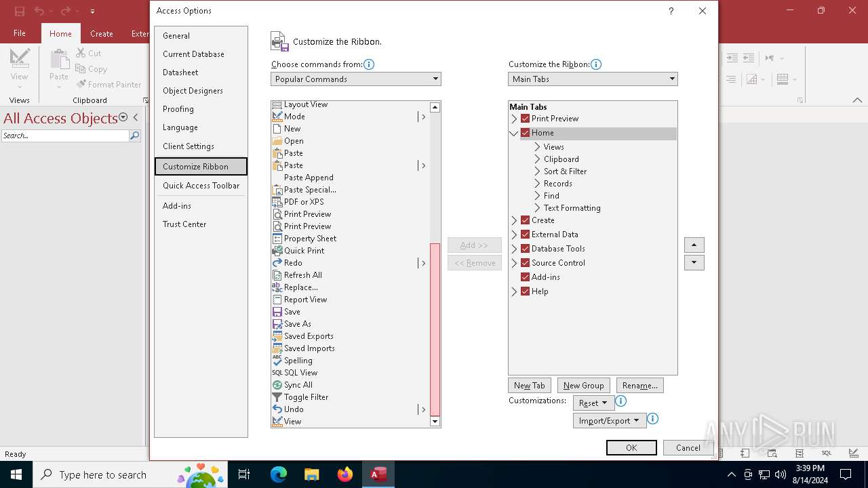This screenshot has width=868, height=488.
Task: Click the Search box in navigation pane
Action: [x=65, y=136]
